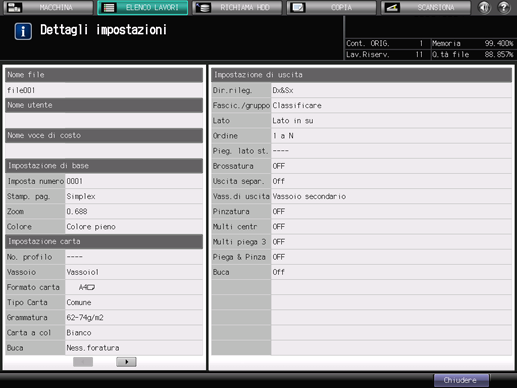Click the 'Pieg. lato st.' label

[x=240, y=151]
